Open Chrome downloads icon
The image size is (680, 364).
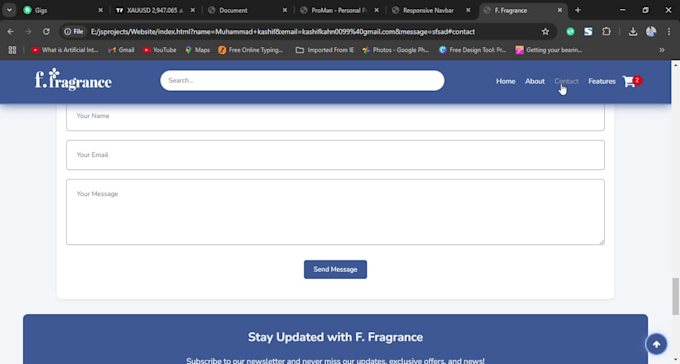point(633,32)
